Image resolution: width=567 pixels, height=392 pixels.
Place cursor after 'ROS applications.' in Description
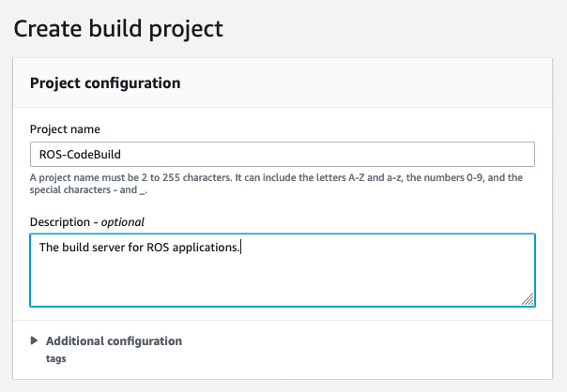pos(242,248)
